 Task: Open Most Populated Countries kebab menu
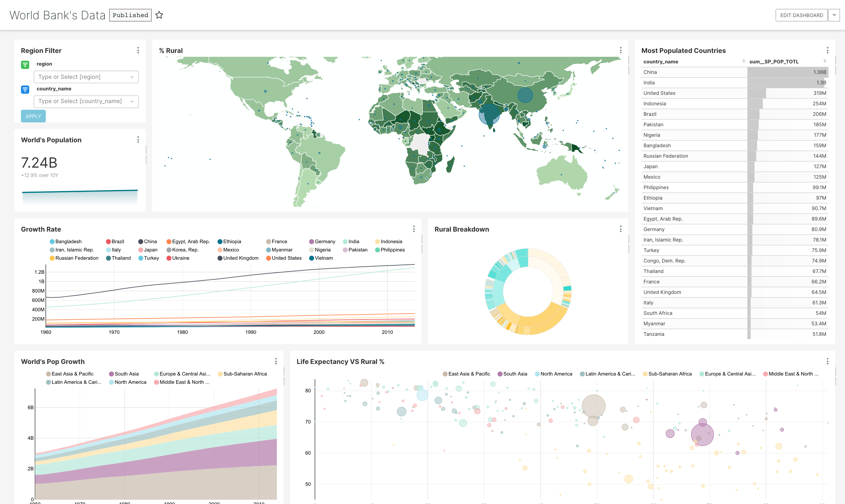(x=827, y=50)
